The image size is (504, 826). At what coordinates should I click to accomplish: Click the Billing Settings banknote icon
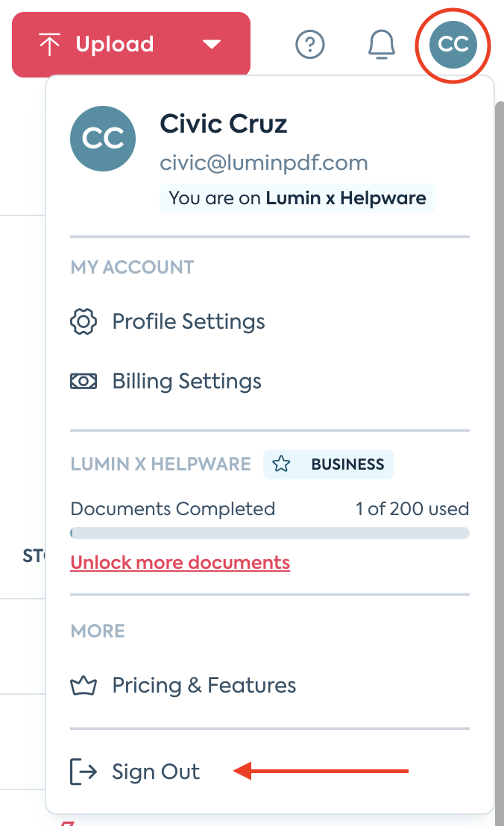pyautogui.click(x=84, y=381)
